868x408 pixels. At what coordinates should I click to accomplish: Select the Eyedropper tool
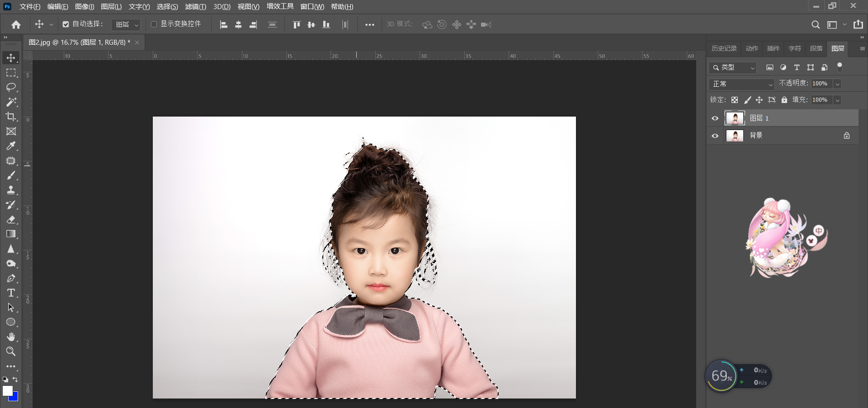coord(11,146)
